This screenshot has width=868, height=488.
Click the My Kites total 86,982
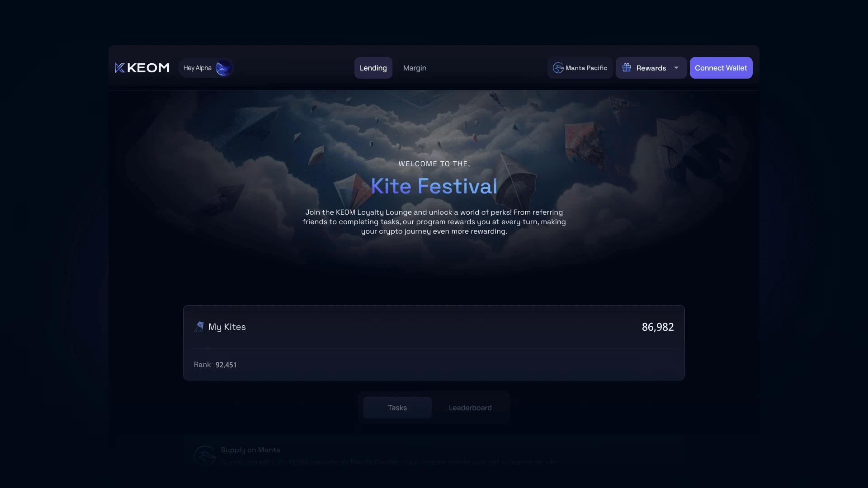pos(658,327)
